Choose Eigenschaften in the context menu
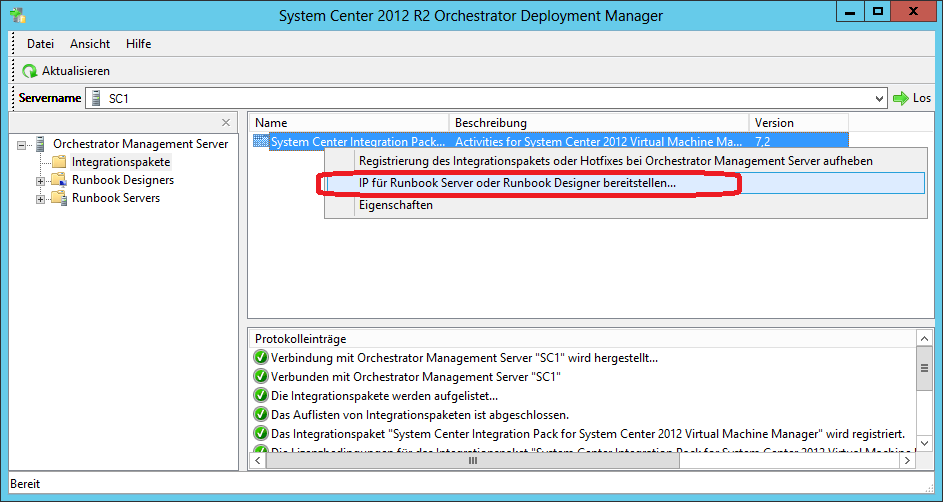Viewport: 943px width, 502px height. (x=625, y=205)
